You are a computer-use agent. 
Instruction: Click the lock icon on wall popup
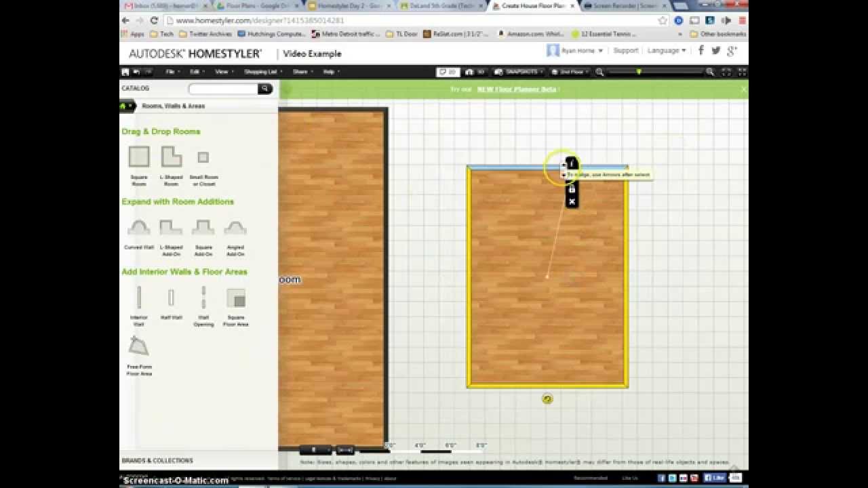point(572,189)
